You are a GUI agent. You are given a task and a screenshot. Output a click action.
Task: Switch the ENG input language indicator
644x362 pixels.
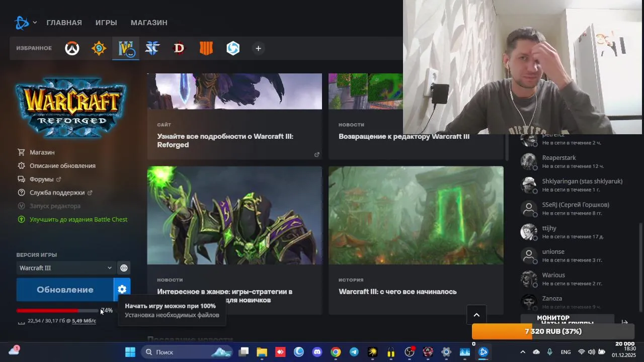(x=566, y=352)
